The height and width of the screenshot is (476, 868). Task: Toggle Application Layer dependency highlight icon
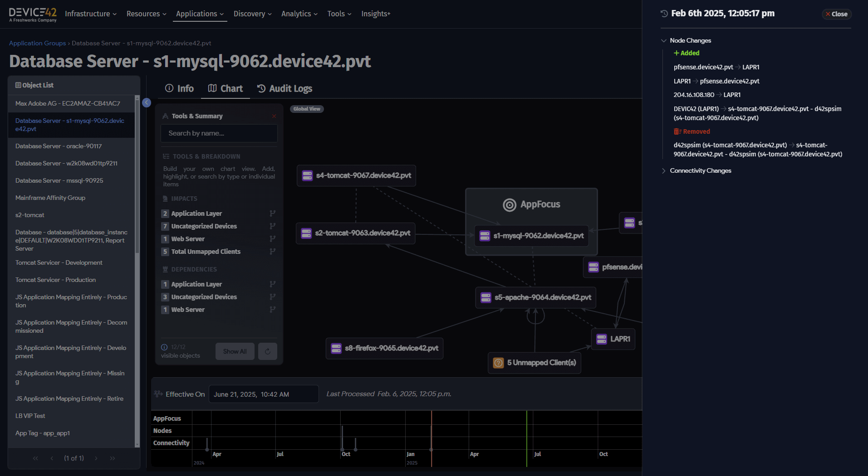pos(272,284)
